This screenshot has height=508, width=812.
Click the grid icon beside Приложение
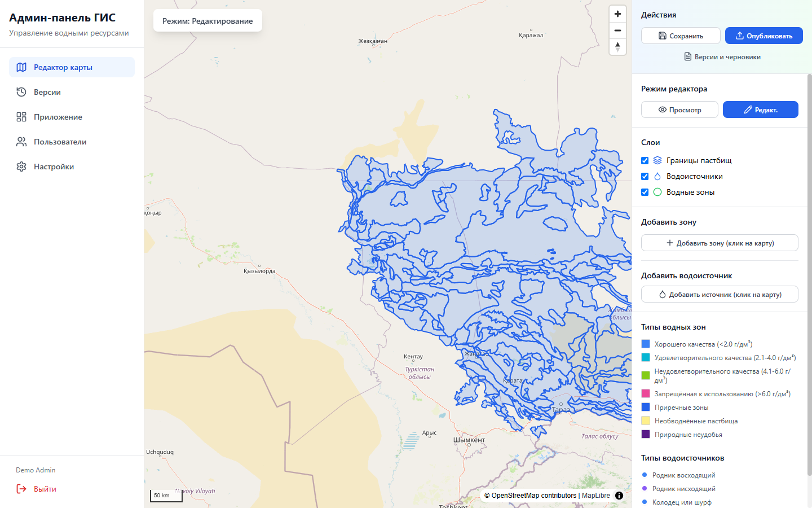tap(21, 117)
